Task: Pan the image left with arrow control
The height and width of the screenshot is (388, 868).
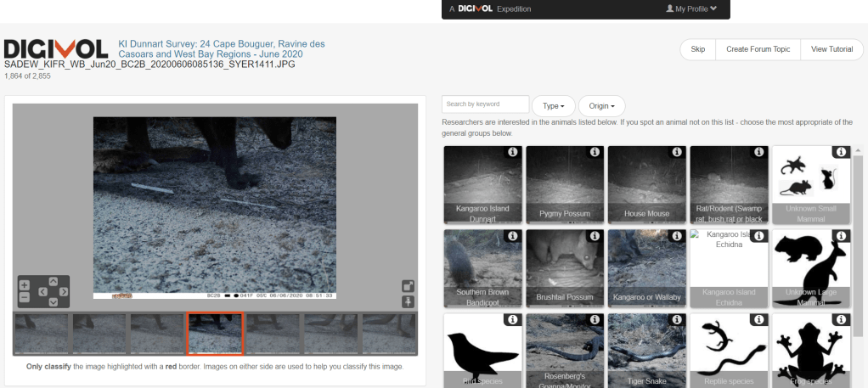Action: click(x=42, y=292)
